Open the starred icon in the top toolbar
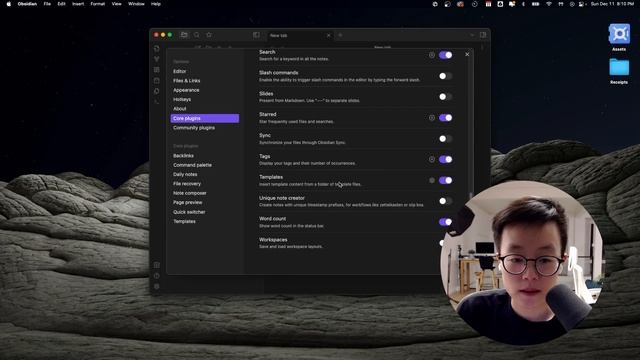640x360 pixels. [x=209, y=35]
